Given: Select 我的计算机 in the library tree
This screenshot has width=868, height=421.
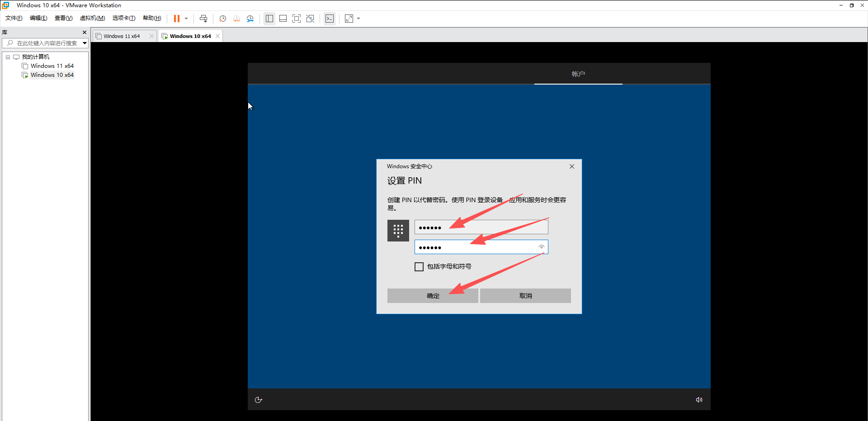Looking at the screenshot, I should (36, 57).
